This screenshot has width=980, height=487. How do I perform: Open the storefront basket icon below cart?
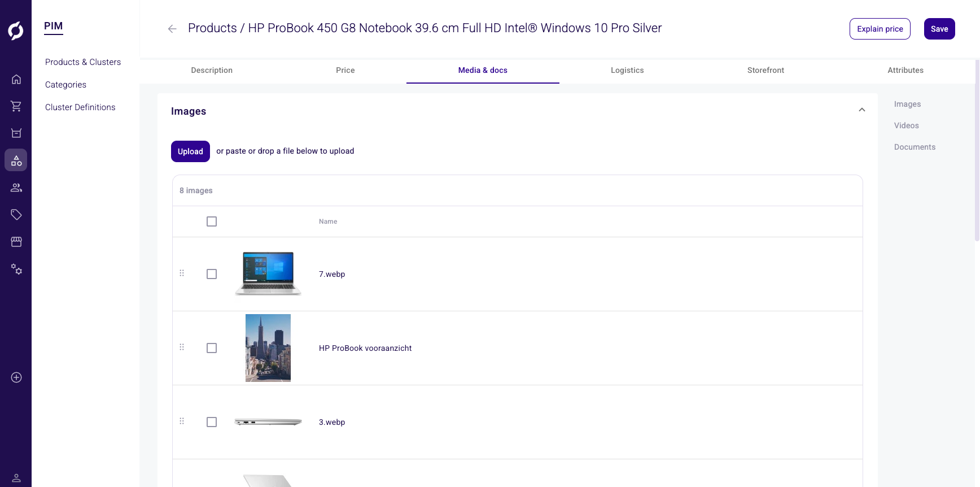[x=16, y=133]
